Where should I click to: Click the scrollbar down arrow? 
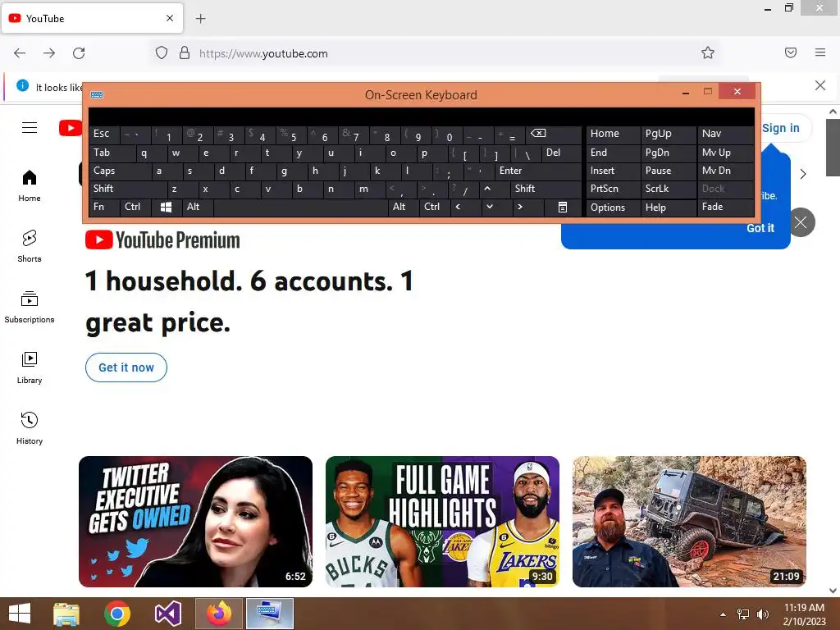pos(833,591)
